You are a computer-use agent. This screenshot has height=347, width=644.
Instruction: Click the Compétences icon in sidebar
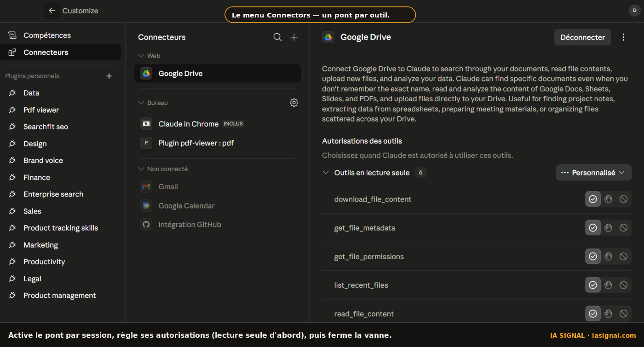pyautogui.click(x=12, y=35)
